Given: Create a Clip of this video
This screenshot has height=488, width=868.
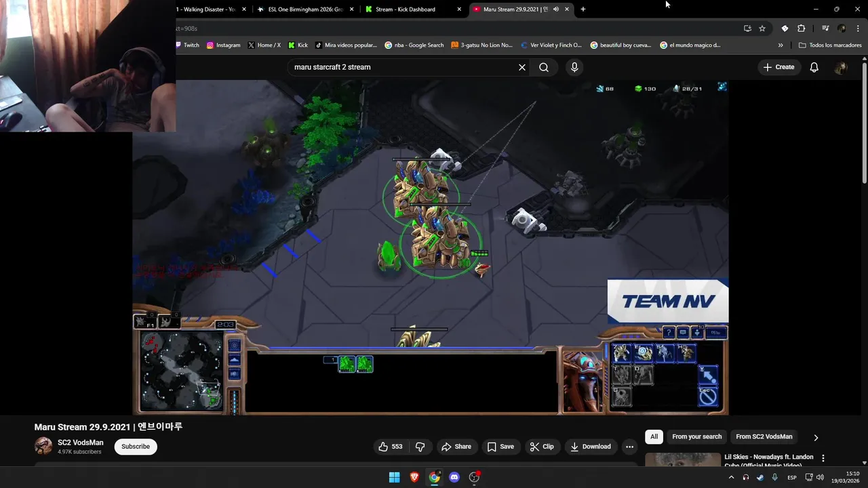Looking at the screenshot, I should click(542, 447).
